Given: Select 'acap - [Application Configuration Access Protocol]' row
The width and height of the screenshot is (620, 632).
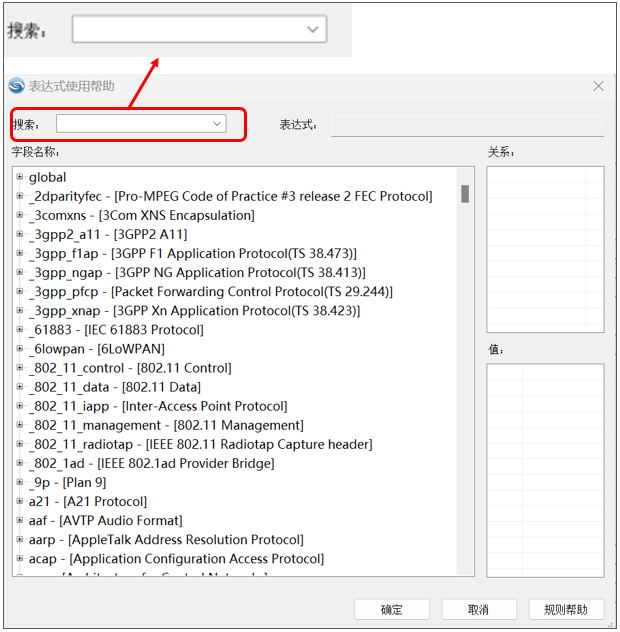Looking at the screenshot, I should click(x=177, y=559).
